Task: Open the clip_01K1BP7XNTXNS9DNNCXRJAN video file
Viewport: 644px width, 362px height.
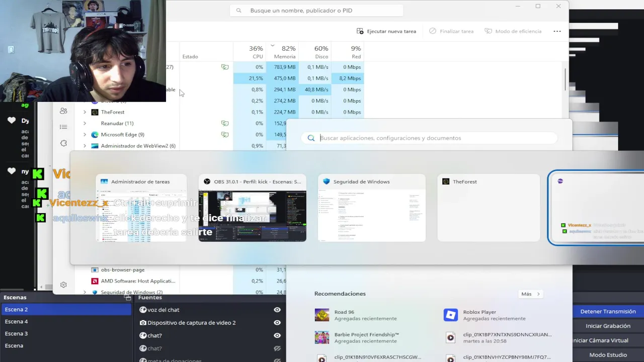Action: [498, 337]
